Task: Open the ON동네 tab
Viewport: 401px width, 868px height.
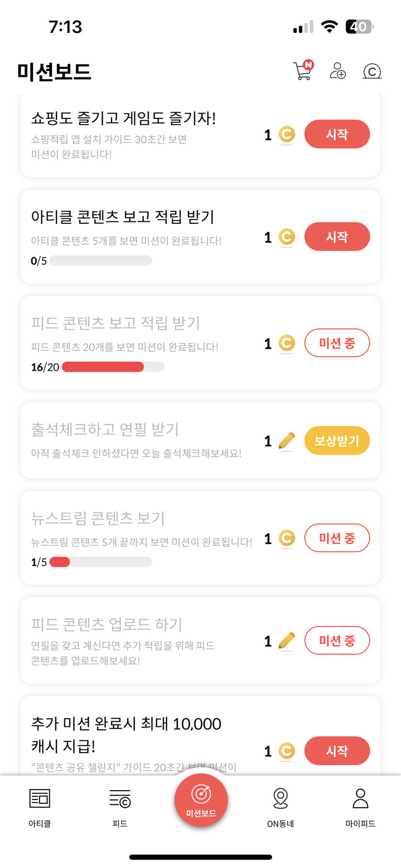Action: (280, 807)
